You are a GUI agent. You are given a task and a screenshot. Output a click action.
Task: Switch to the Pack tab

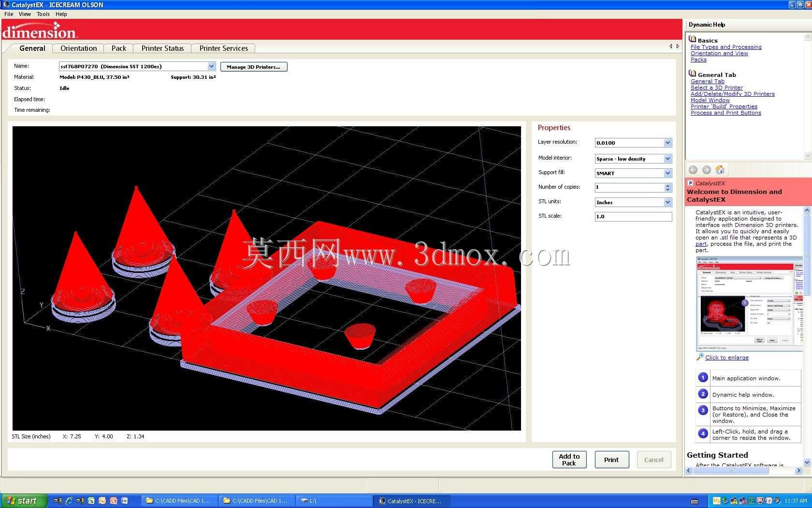coord(118,48)
